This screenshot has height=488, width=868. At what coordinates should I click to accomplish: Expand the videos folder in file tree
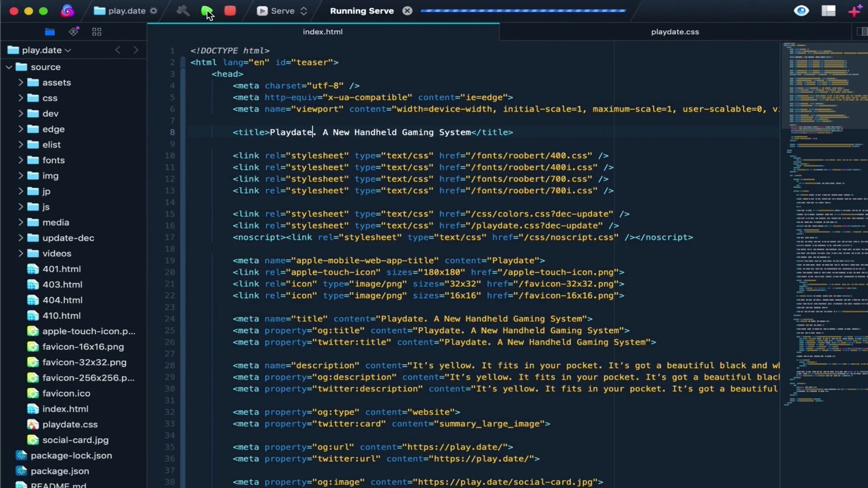21,253
